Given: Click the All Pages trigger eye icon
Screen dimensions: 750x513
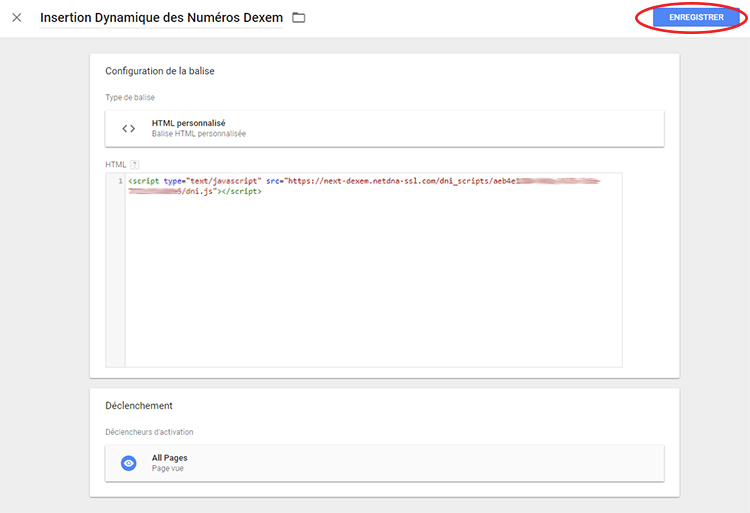Looking at the screenshot, I should [x=128, y=463].
